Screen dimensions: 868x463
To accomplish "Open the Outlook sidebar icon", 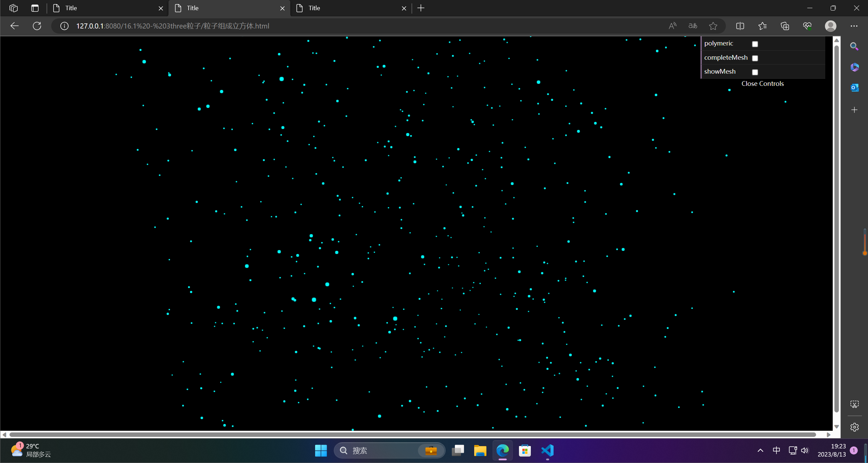I will tap(854, 88).
